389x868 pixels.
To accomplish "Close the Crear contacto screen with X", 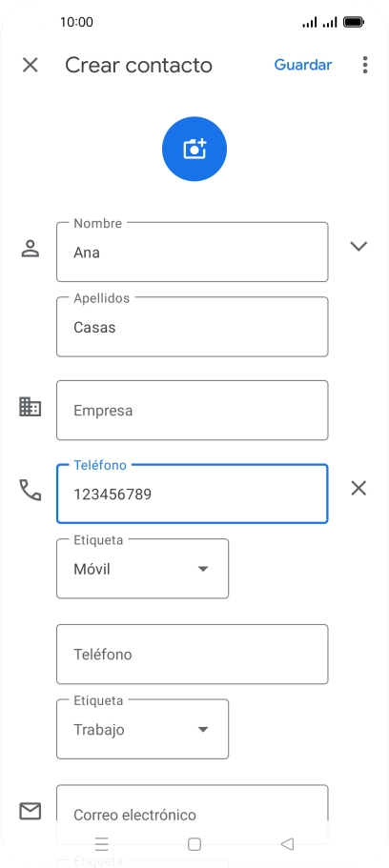I will tap(30, 65).
